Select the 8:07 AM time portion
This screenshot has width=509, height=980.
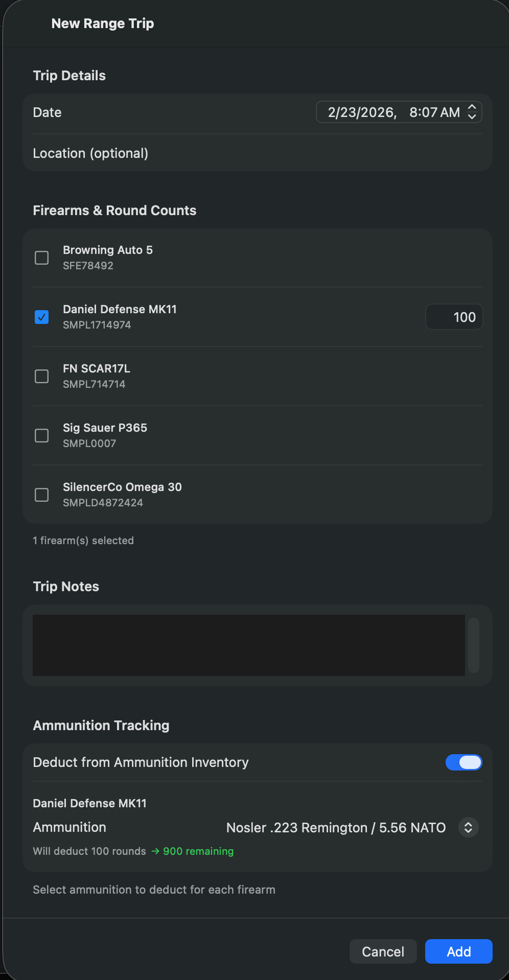(434, 112)
